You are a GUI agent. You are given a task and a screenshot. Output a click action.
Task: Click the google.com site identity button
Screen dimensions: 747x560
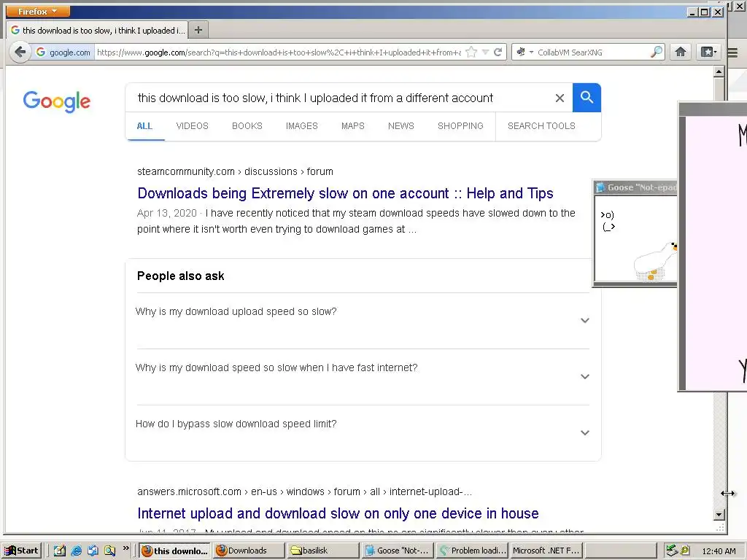click(x=63, y=52)
